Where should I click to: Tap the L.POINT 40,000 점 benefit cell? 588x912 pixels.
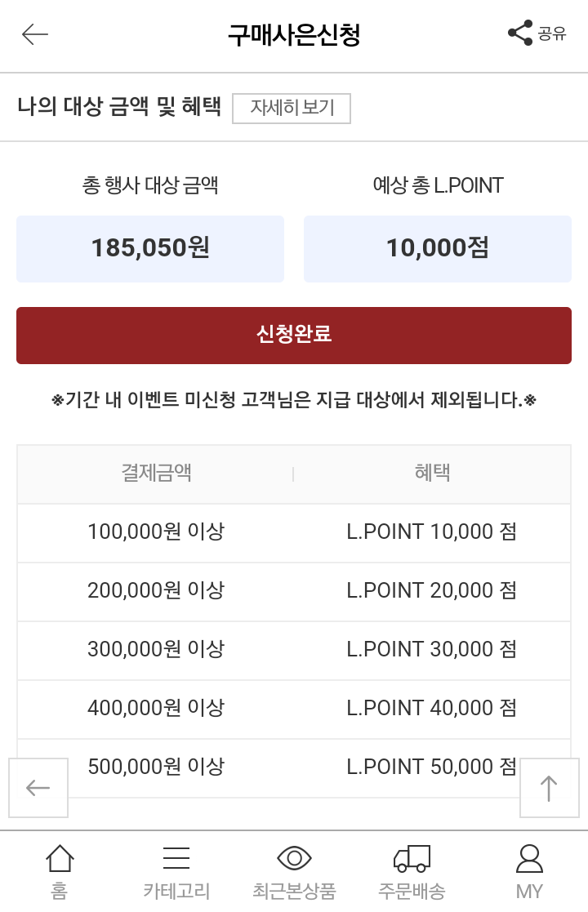pyautogui.click(x=432, y=709)
